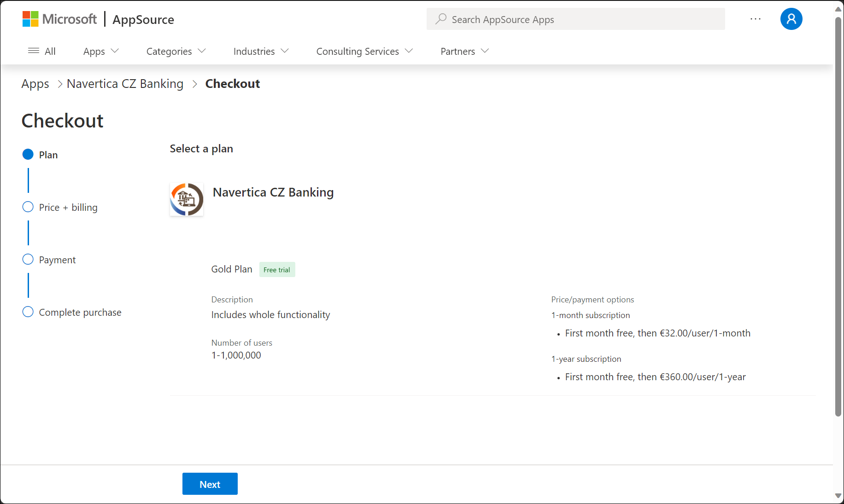Click the Gold Plan name
Screen dimensions: 844x504
pos(232,269)
